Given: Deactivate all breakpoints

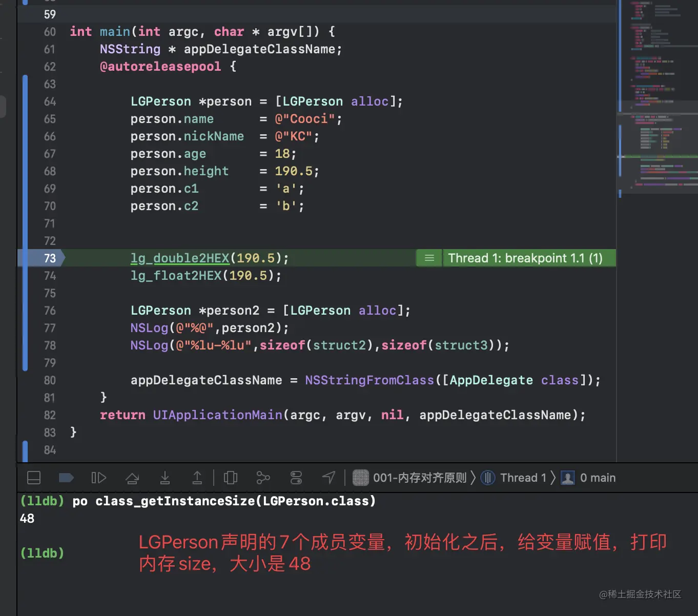Looking at the screenshot, I should pos(66,478).
